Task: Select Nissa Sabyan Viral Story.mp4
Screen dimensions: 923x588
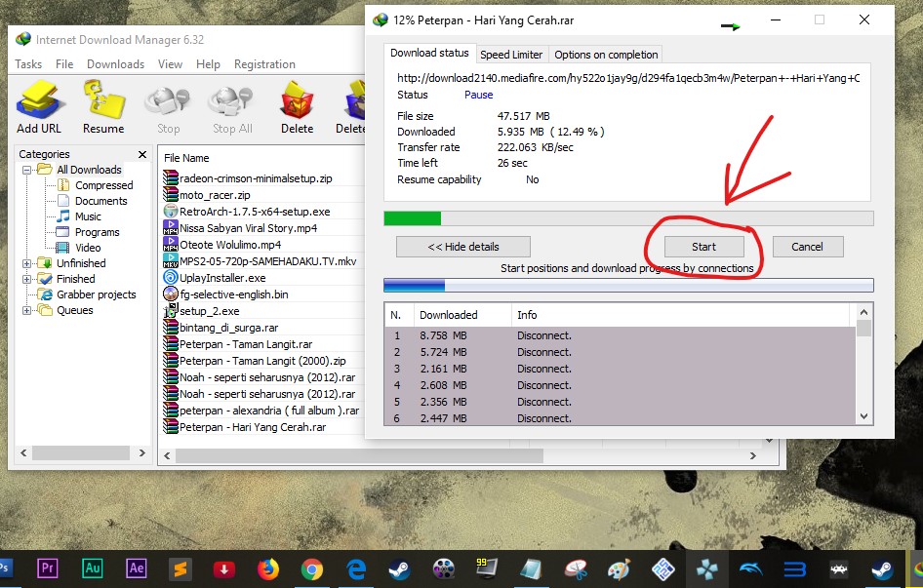Action: click(248, 228)
